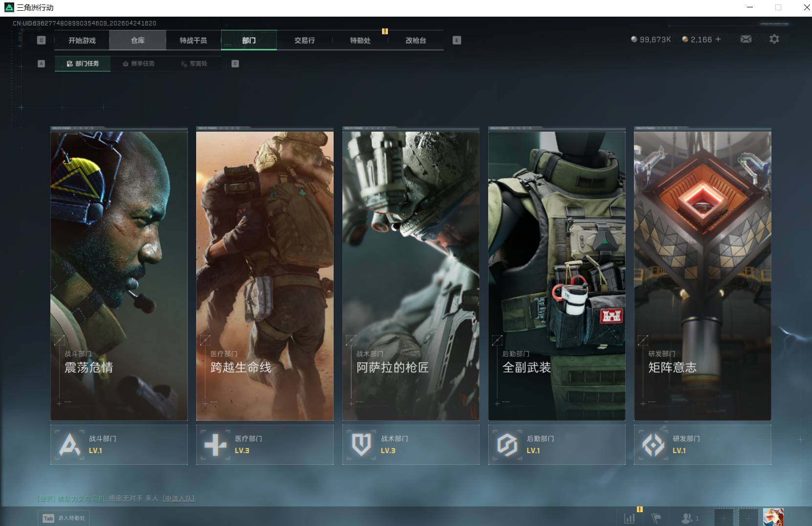
Task: Switch to the 特战干员 tab
Action: (193, 40)
